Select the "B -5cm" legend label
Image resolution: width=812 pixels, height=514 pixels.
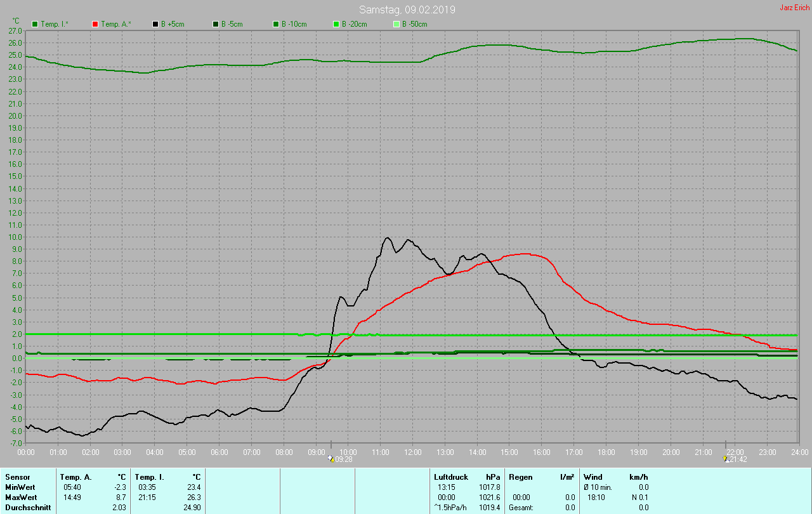pos(233,24)
